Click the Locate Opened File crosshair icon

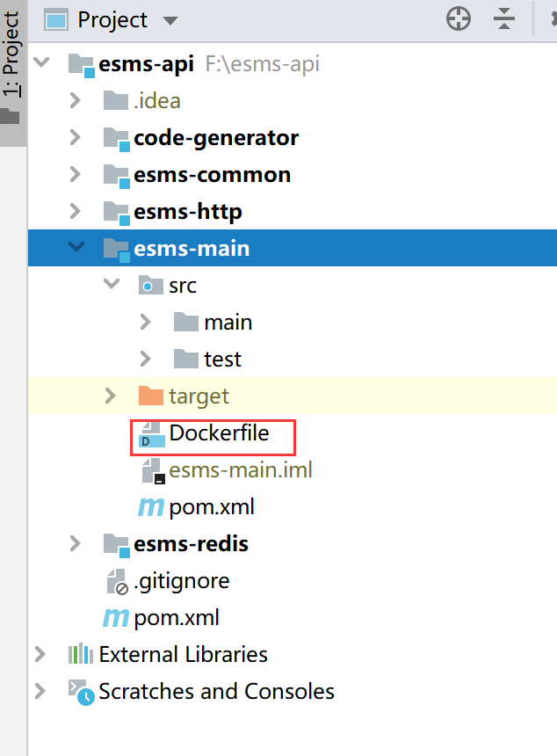(x=458, y=18)
